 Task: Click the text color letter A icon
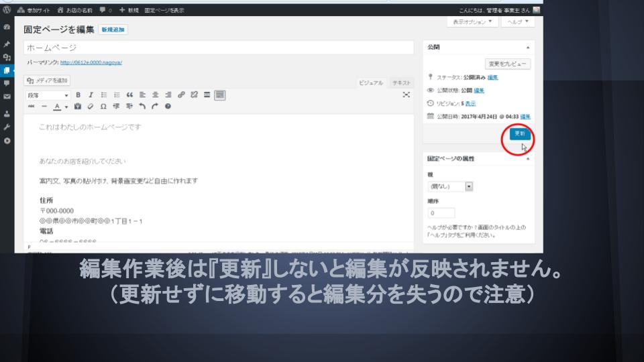click(58, 107)
